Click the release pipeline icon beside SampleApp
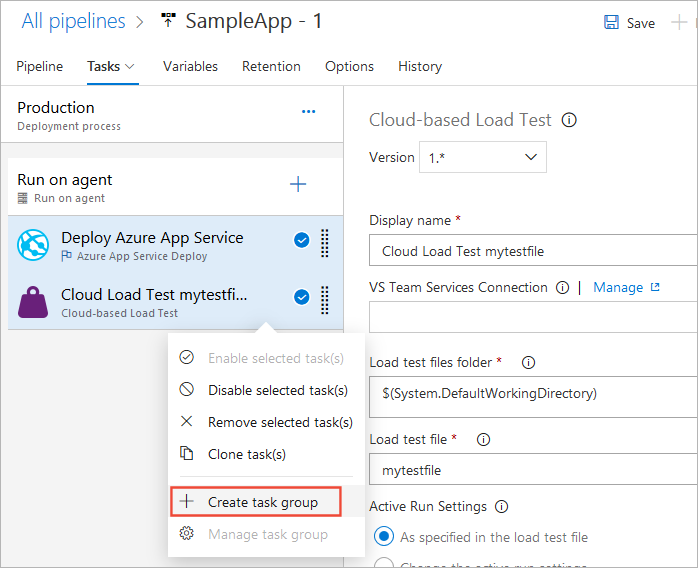The image size is (698, 568). click(x=168, y=20)
